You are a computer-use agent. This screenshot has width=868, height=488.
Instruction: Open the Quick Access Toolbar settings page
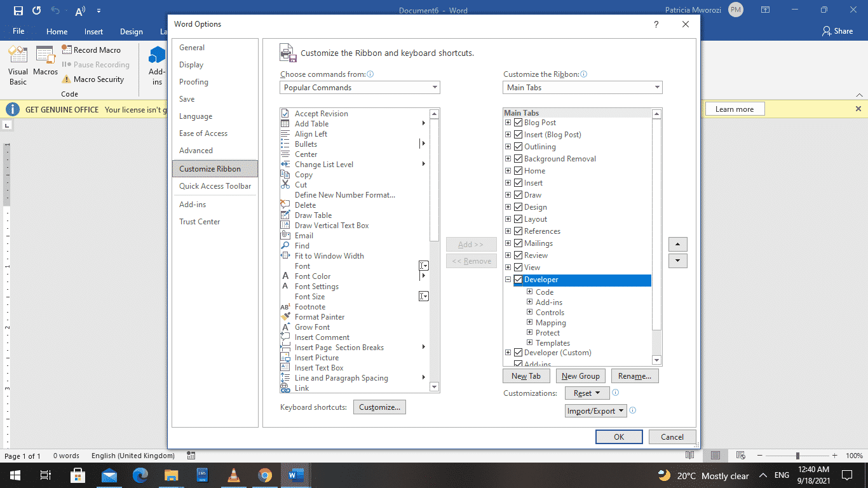(x=215, y=186)
